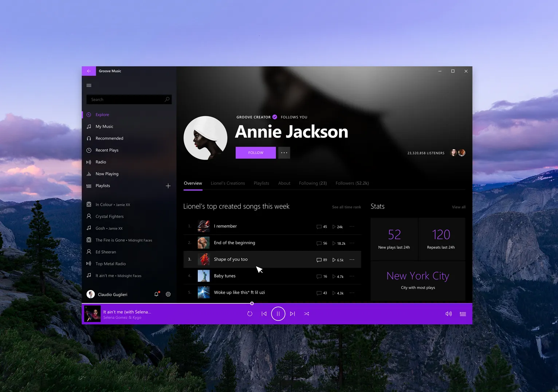Open comments for End of the beginning
The image size is (558, 392).
[319, 243]
